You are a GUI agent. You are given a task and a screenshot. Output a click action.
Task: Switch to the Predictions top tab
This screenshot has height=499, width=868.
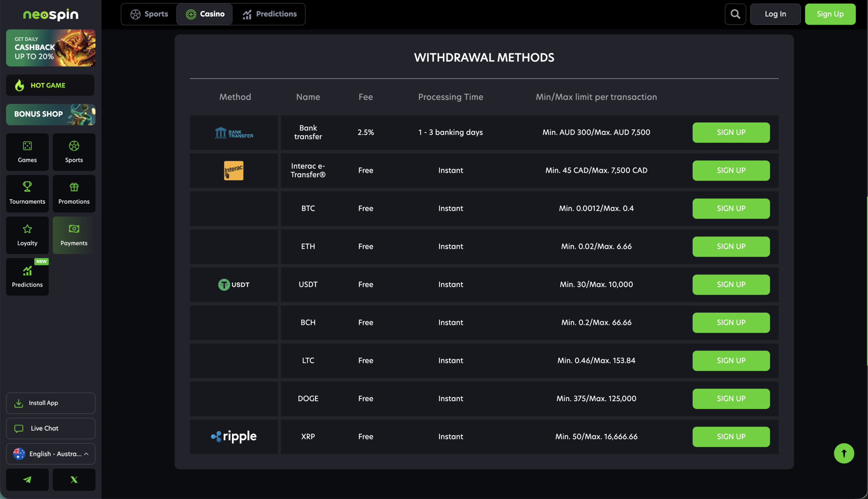click(269, 14)
